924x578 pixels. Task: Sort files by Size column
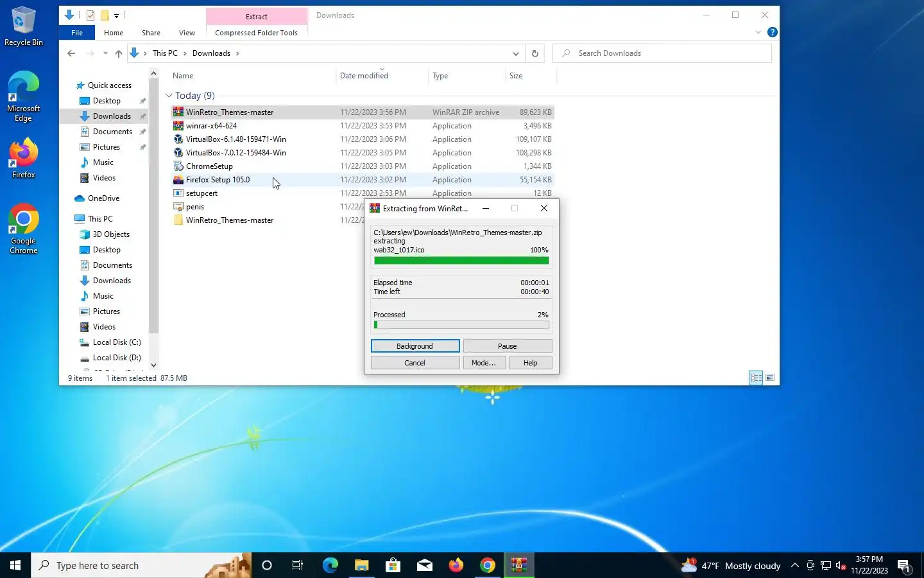click(531, 76)
